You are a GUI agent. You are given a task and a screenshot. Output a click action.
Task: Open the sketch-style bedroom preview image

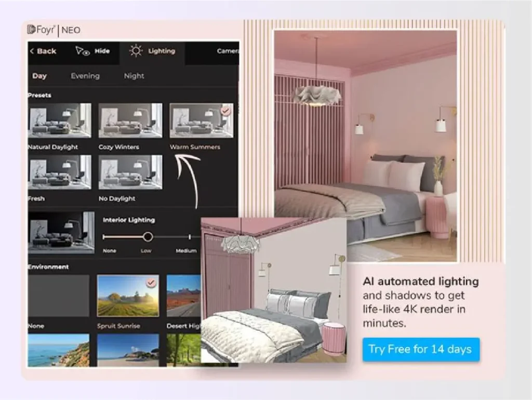click(x=274, y=290)
